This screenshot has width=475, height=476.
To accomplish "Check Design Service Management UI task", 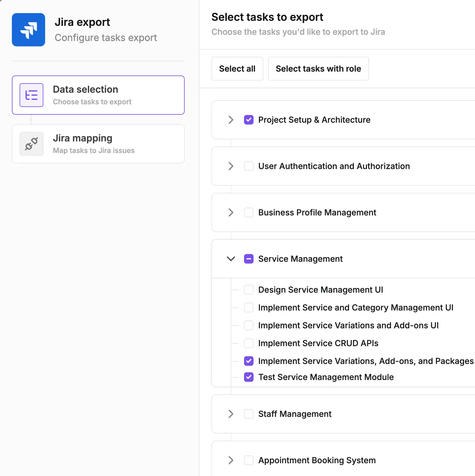I will (x=249, y=290).
